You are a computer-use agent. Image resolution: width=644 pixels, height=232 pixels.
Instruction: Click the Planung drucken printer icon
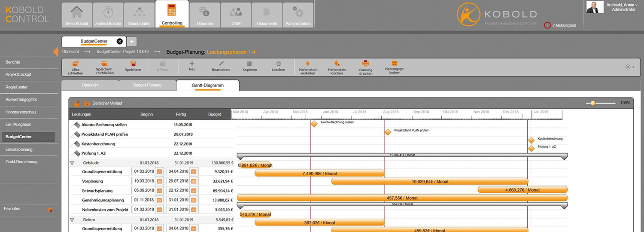(366, 63)
